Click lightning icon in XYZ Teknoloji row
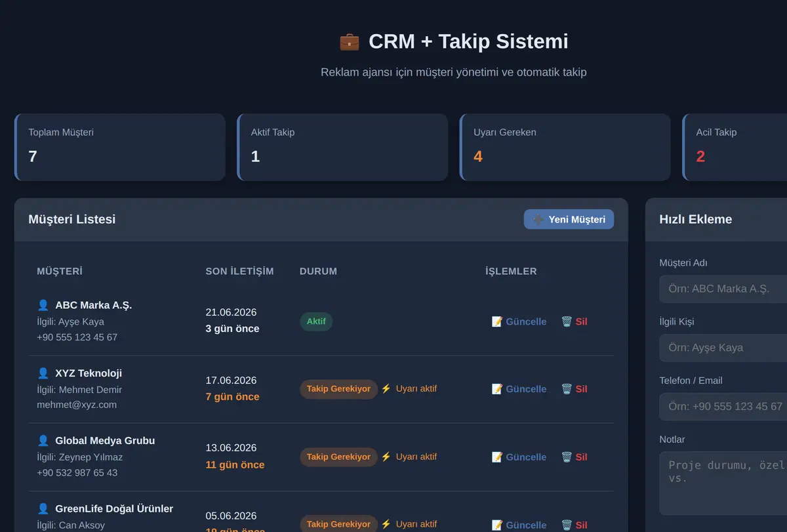The image size is (787, 532). tap(386, 388)
